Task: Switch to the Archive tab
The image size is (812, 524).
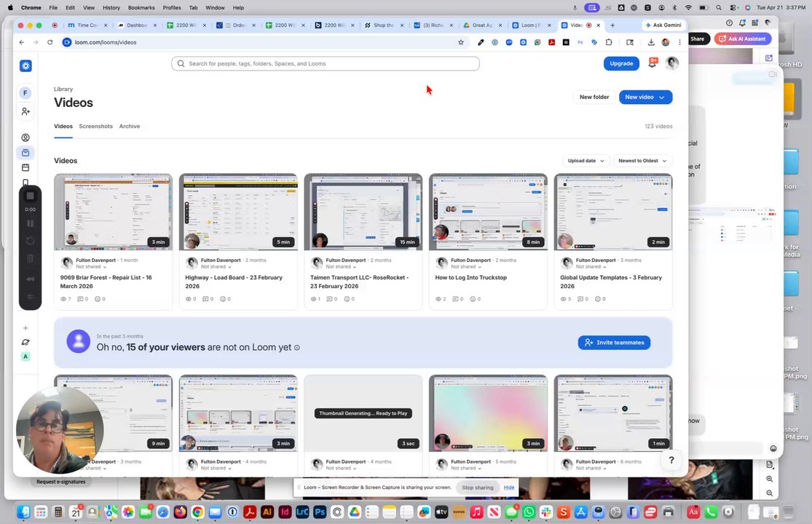Action: point(130,126)
